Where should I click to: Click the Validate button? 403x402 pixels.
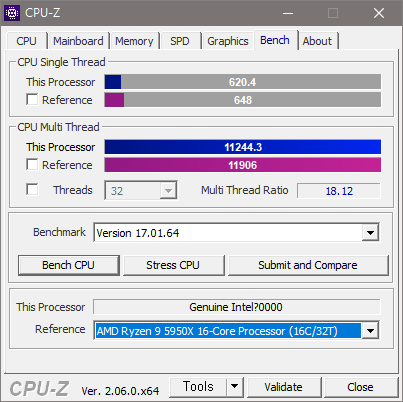point(284,387)
